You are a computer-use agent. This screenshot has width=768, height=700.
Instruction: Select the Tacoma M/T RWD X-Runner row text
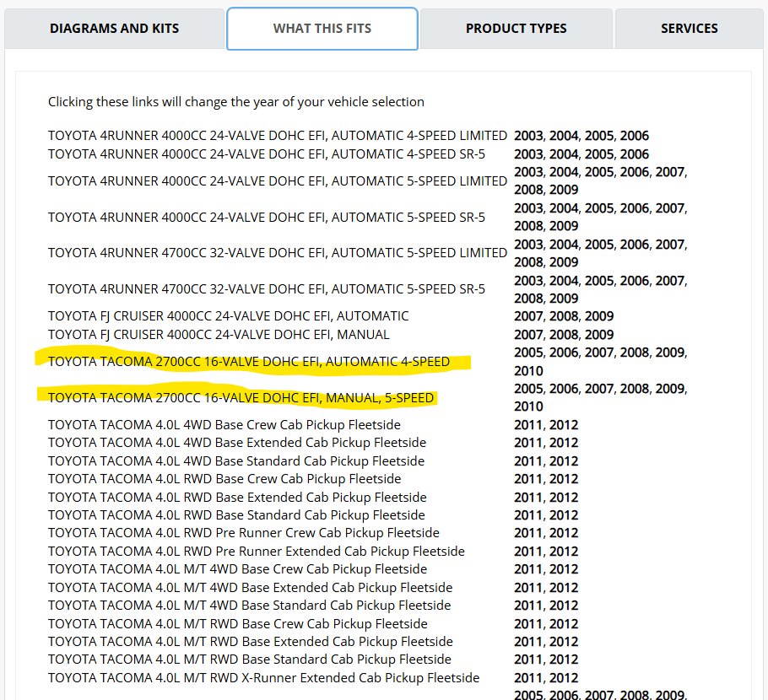(263, 678)
